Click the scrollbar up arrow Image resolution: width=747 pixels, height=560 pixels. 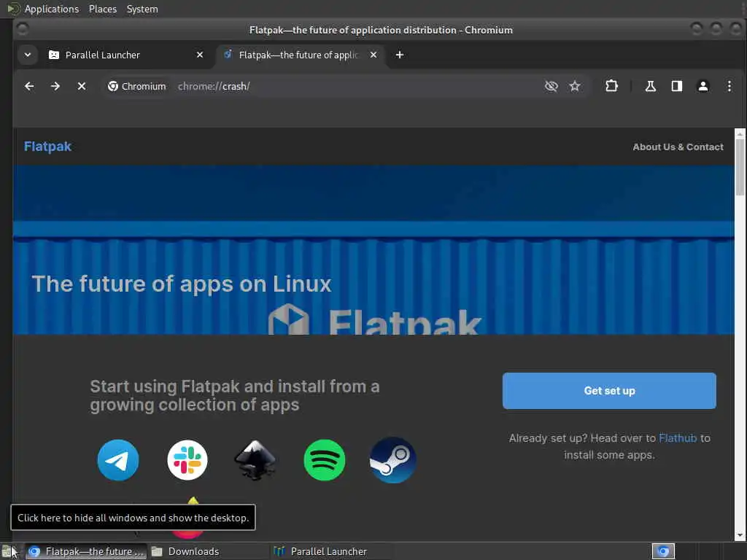coord(740,134)
